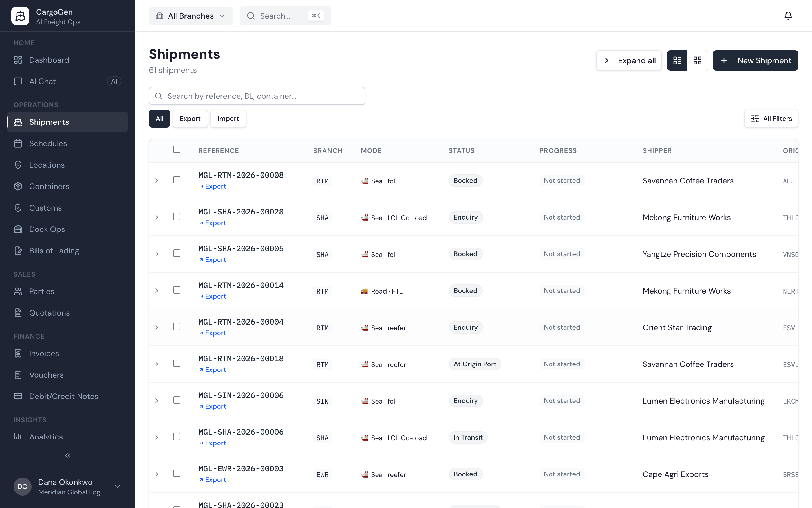
Task: Open Bills of Lading
Action: tap(67, 251)
